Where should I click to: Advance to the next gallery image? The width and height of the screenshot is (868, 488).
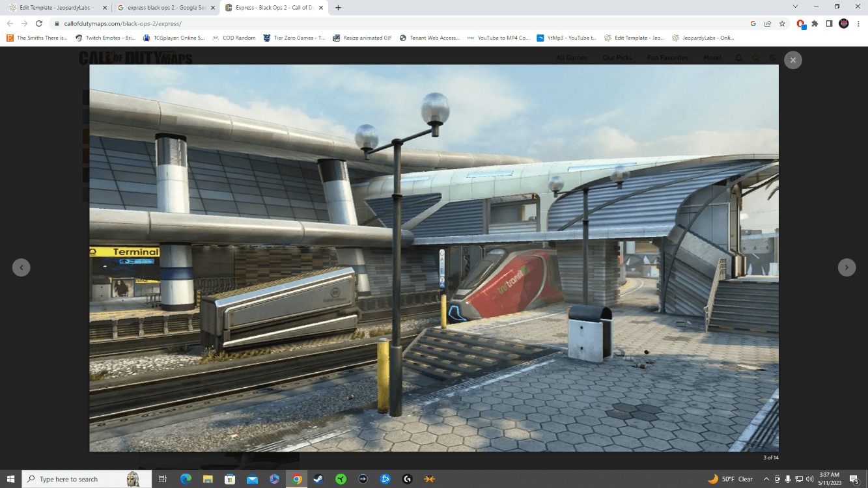[847, 267]
